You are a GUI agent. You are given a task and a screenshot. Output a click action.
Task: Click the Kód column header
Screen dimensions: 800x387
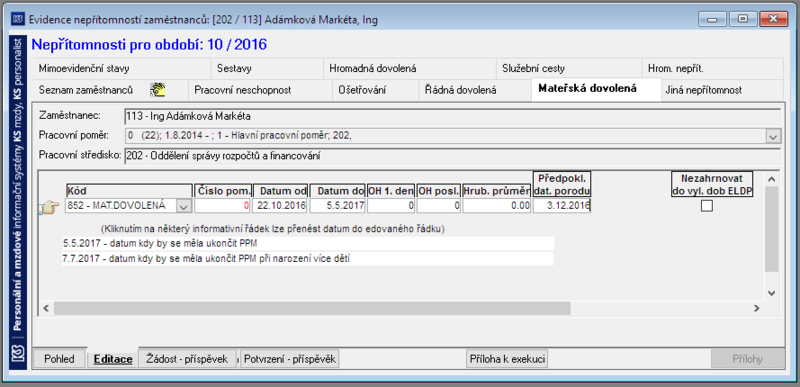129,191
